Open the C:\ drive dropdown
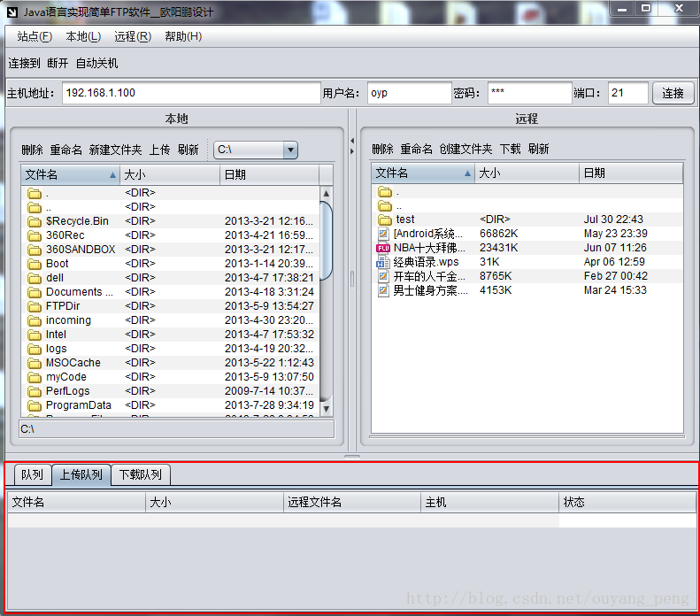The image size is (700, 616). [290, 150]
